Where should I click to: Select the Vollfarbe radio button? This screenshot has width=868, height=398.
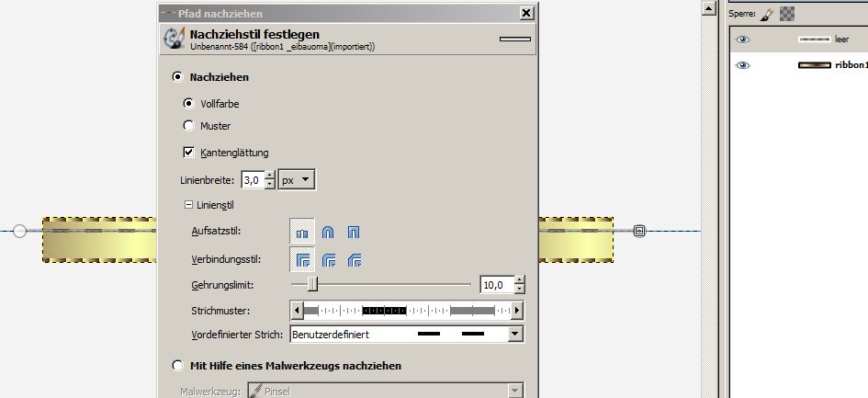(189, 104)
